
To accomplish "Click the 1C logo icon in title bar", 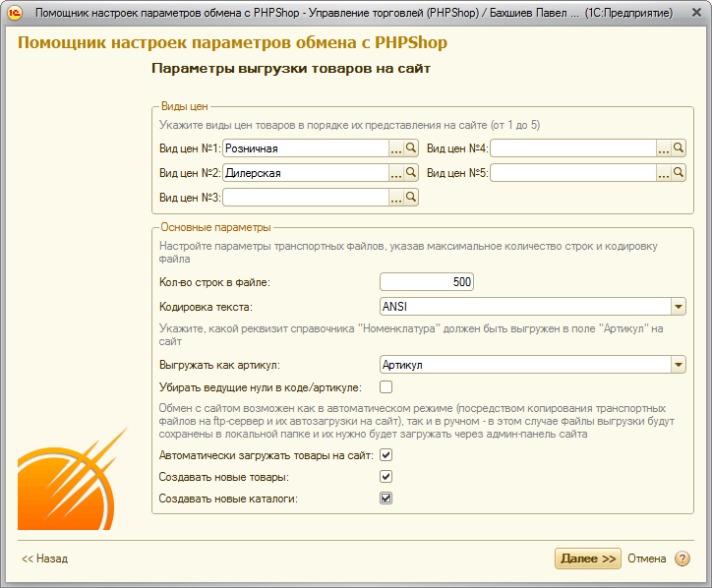I will coord(15,12).
